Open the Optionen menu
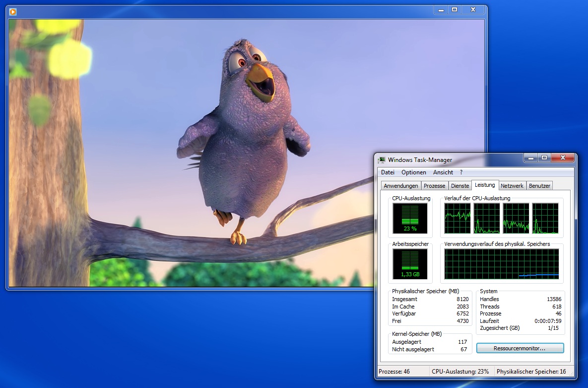This screenshot has width=588, height=388. point(414,172)
